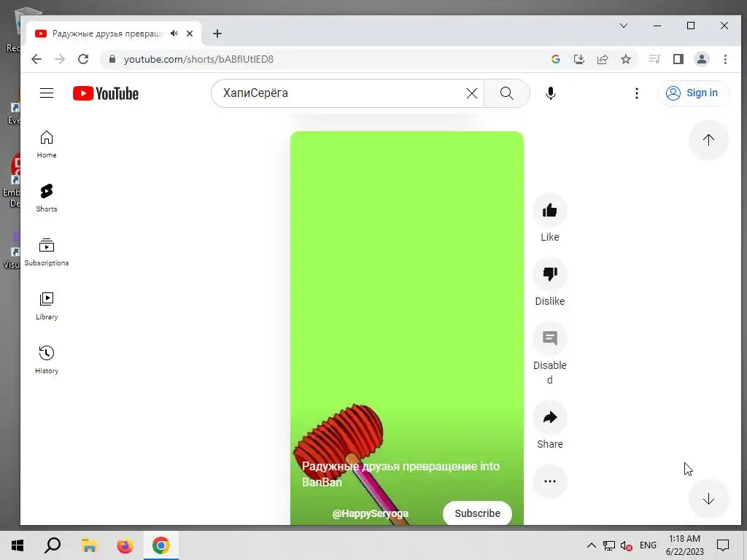
Task: Open Subscriptions in the sidebar
Action: (47, 252)
